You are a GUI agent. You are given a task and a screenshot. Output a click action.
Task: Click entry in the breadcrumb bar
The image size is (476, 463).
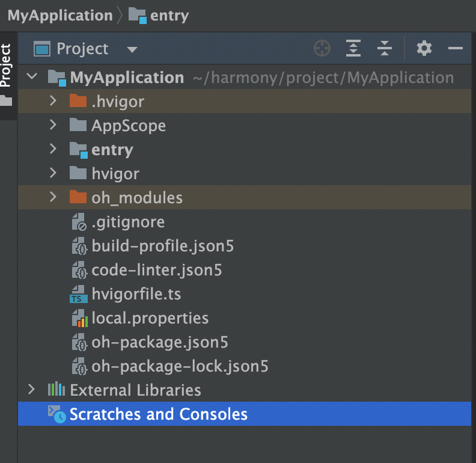click(x=169, y=16)
